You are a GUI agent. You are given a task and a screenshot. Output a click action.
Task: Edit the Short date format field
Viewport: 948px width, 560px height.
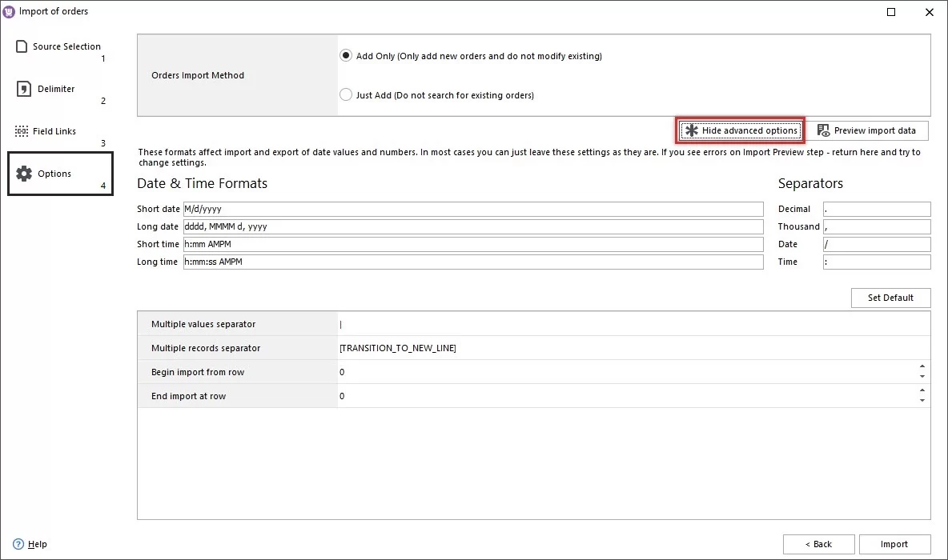[x=472, y=209]
